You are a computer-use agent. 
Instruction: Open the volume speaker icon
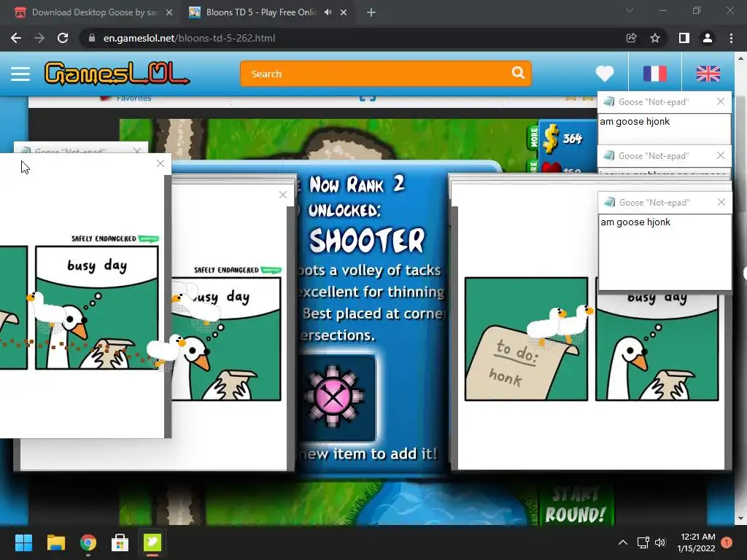point(660,542)
